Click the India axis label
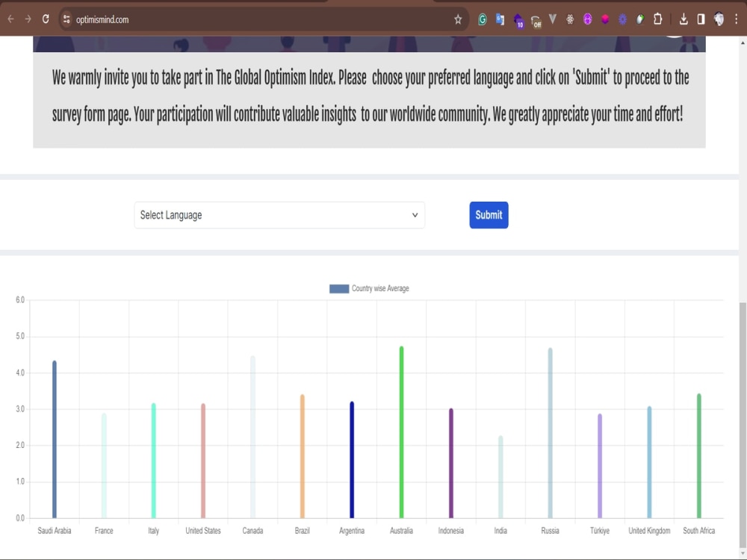Image resolution: width=747 pixels, height=560 pixels. coord(500,530)
